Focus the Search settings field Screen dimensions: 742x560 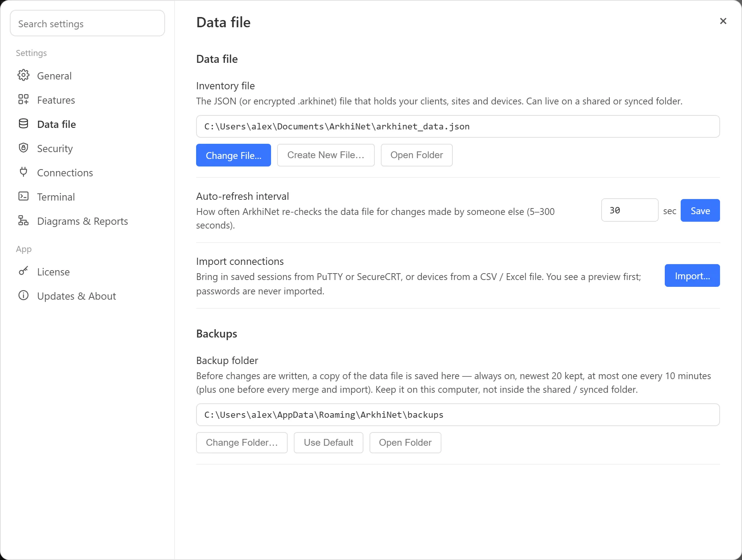(x=87, y=23)
